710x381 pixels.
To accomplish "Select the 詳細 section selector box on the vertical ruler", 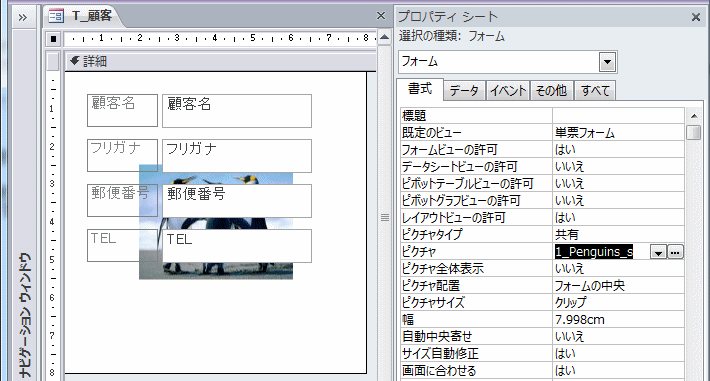I will (x=53, y=62).
